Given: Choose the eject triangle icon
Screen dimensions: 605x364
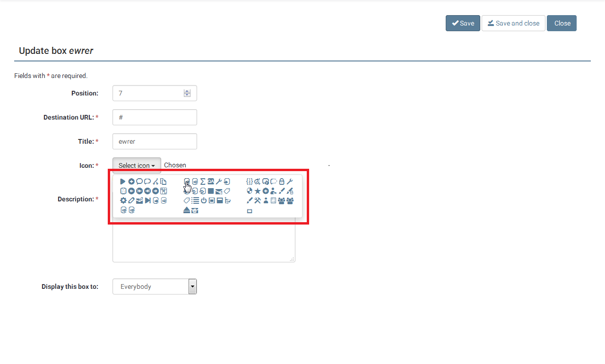Looking at the screenshot, I should (187, 210).
